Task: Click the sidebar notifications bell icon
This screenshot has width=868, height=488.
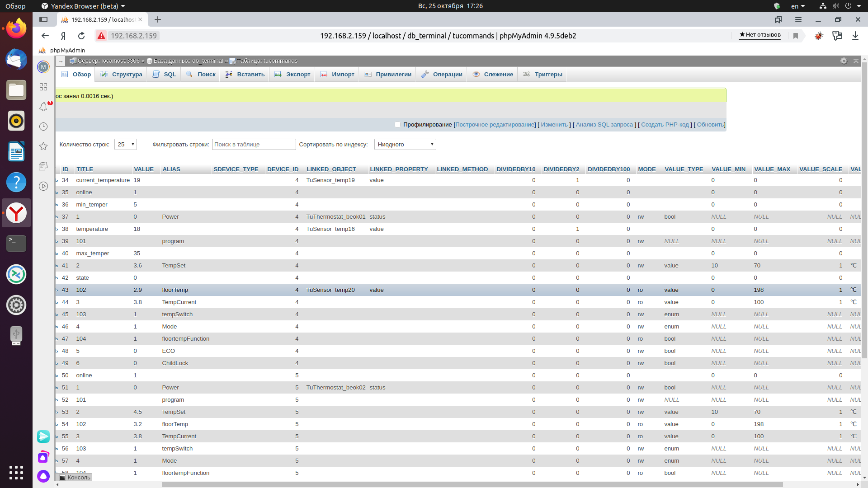Action: pos(43,107)
